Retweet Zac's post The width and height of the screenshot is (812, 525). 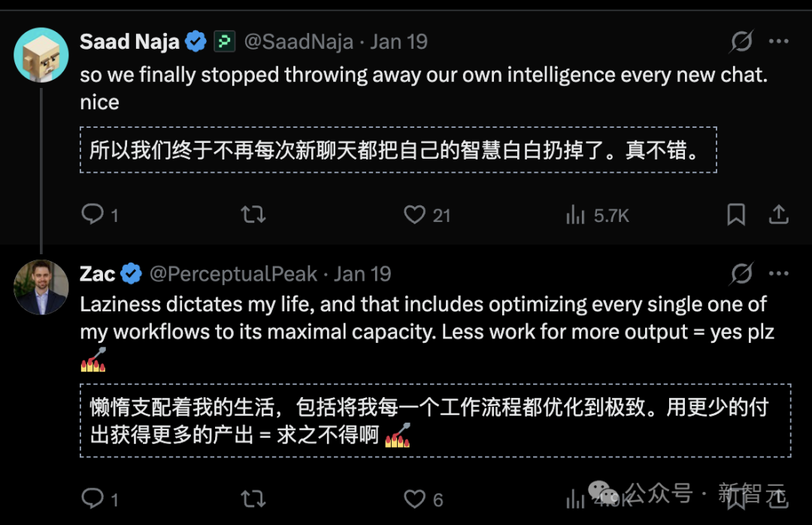[253, 498]
